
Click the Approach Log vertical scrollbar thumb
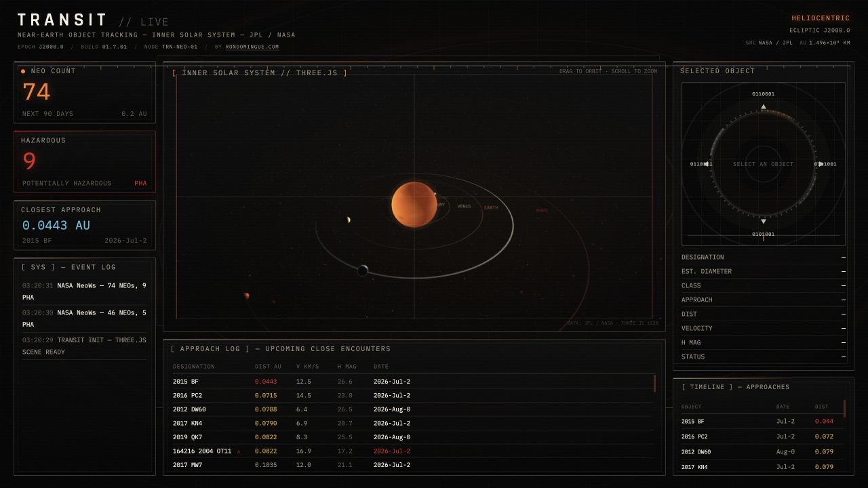(654, 383)
